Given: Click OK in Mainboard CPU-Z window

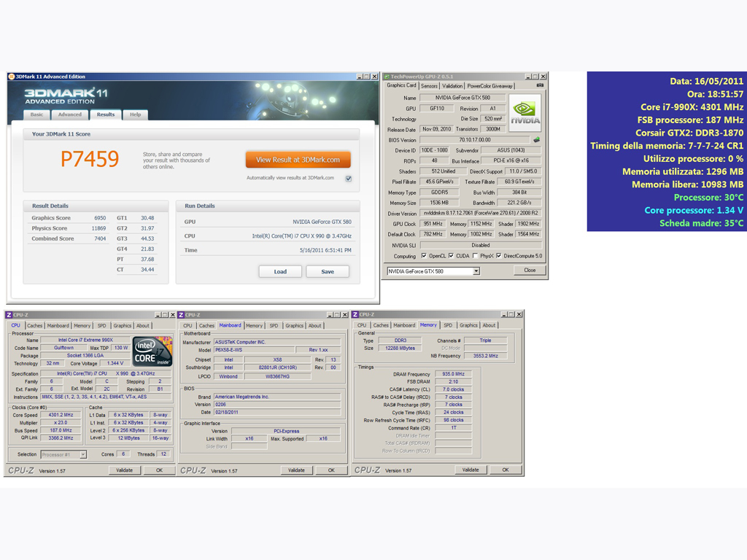Looking at the screenshot, I should (x=332, y=470).
